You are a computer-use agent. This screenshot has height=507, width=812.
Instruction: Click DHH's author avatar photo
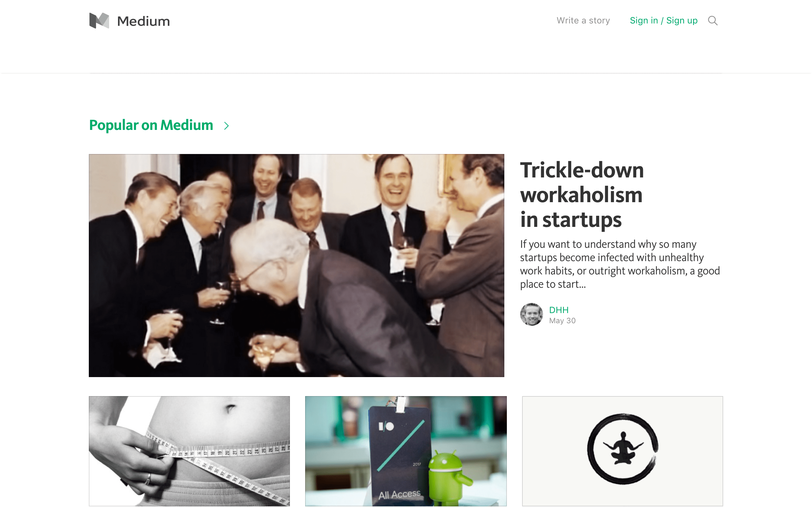click(532, 315)
